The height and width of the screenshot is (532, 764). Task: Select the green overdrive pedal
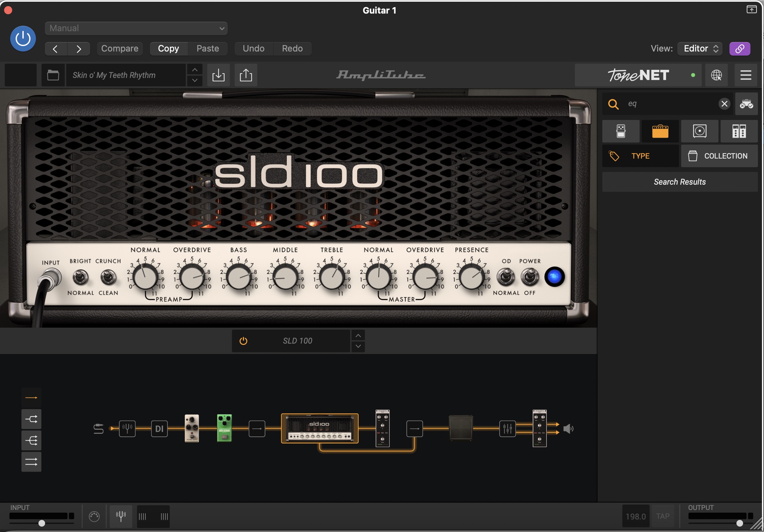coord(224,428)
